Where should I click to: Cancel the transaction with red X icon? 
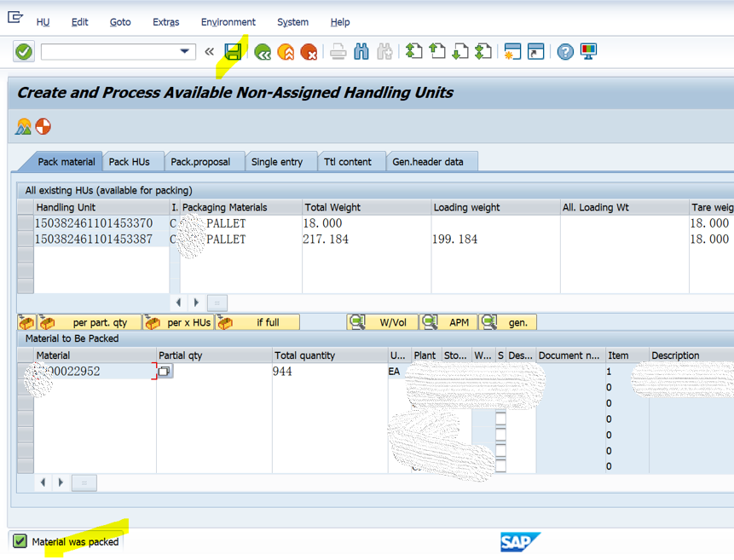[x=309, y=52]
